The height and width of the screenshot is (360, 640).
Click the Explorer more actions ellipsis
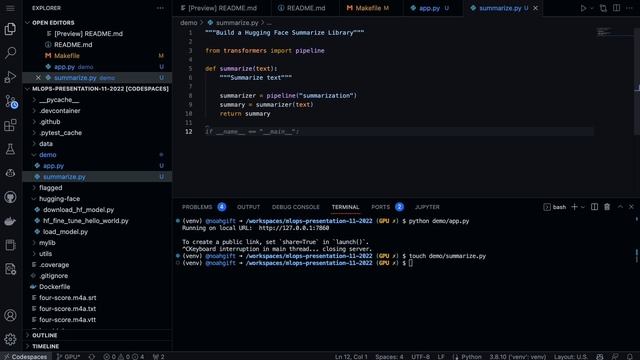point(160,8)
